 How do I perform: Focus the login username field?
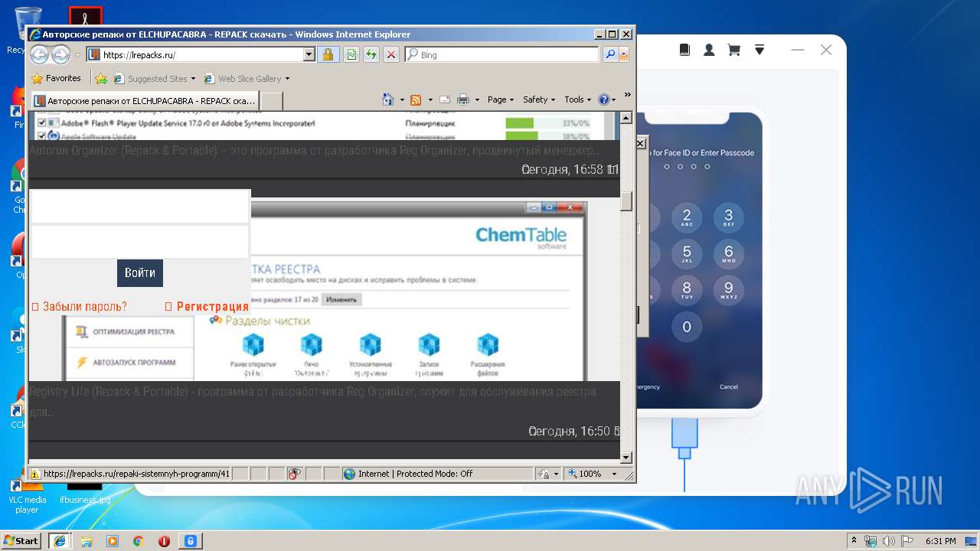point(140,207)
